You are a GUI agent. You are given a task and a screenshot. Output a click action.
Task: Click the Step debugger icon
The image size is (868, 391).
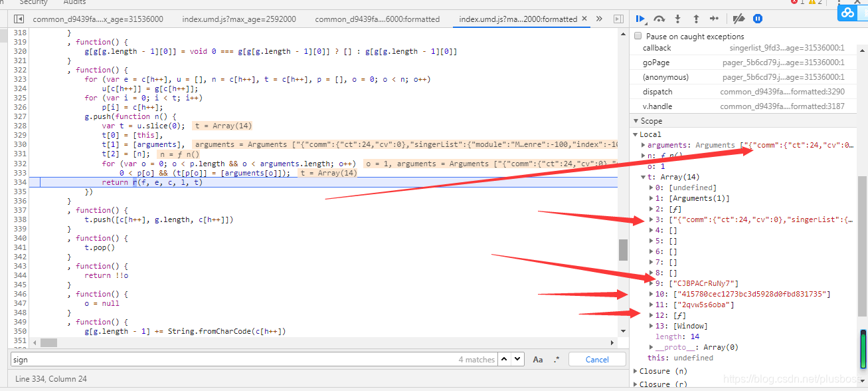click(714, 19)
